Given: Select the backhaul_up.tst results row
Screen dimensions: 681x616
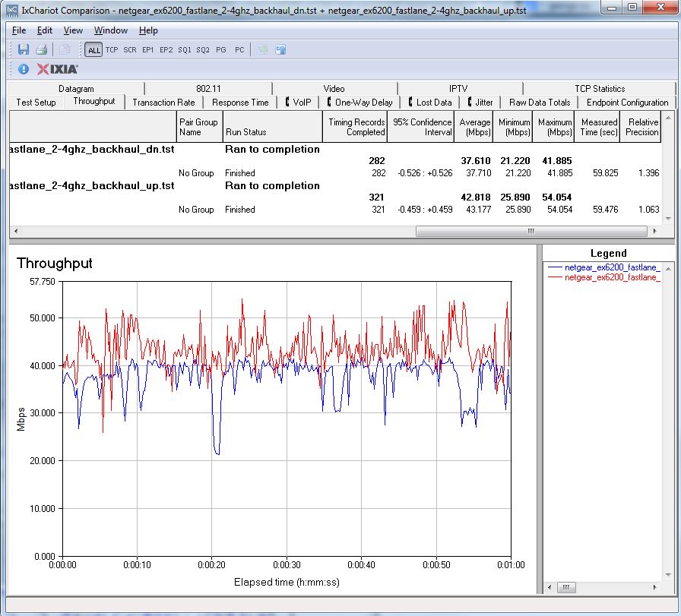Looking at the screenshot, I should pos(335,186).
